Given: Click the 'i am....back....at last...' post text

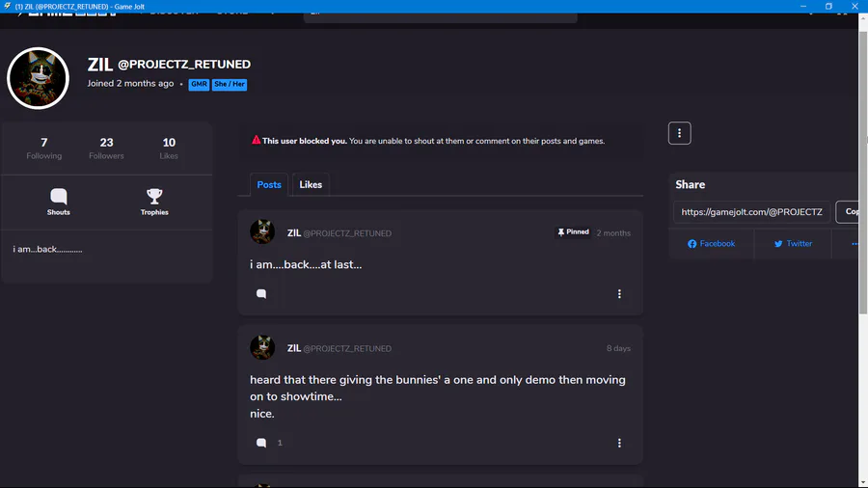Looking at the screenshot, I should [306, 264].
